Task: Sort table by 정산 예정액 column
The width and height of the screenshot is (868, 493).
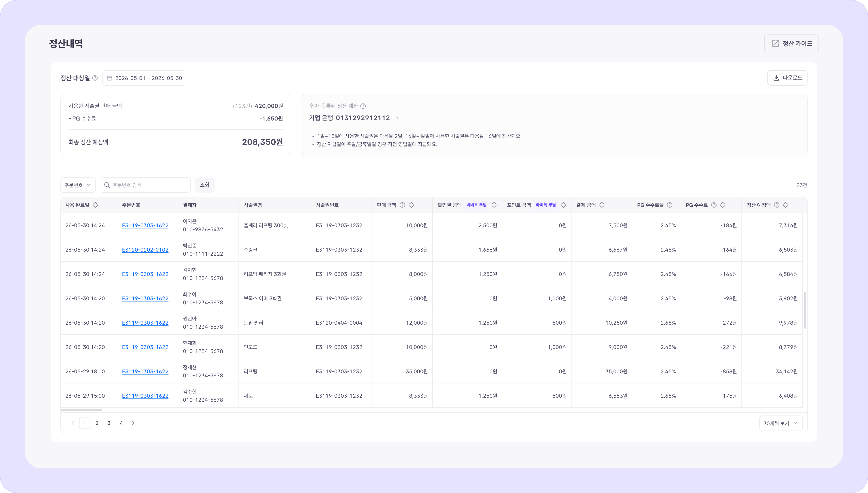Action: coord(786,205)
